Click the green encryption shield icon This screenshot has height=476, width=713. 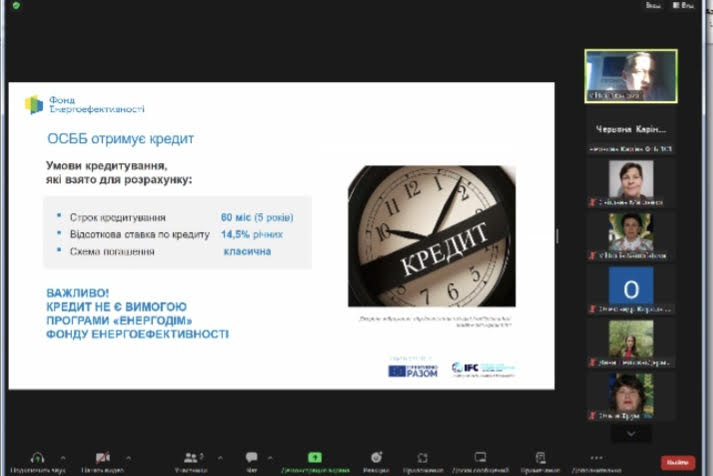(x=15, y=5)
